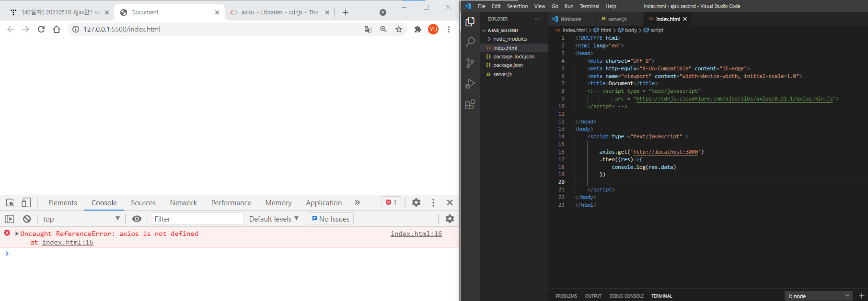
Task: Open the YU profile avatar
Action: [x=433, y=29]
